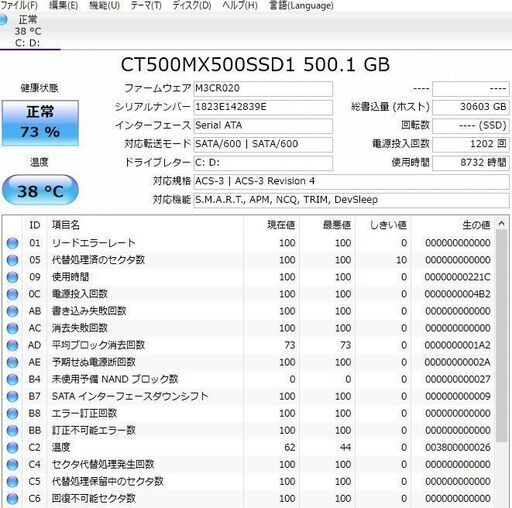This screenshot has width=512, height=508.
Task: Click status icon for C4 セクタ代替処理発生回数
Action: click(x=12, y=464)
